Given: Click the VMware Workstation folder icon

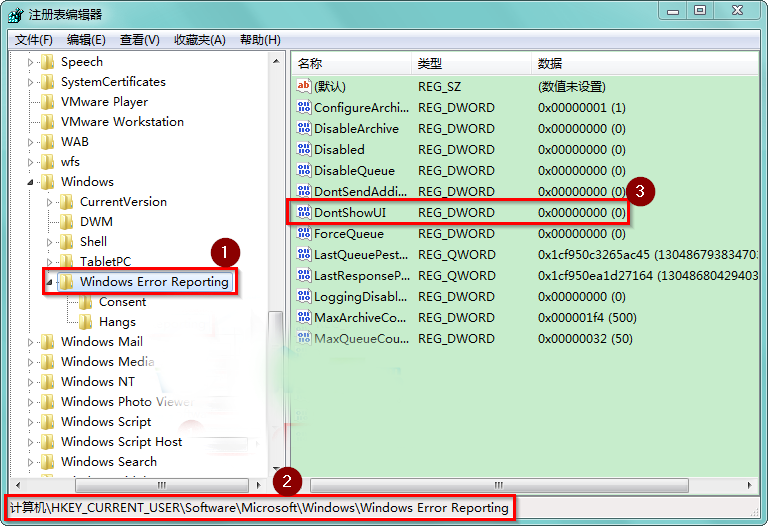Looking at the screenshot, I should (47, 122).
